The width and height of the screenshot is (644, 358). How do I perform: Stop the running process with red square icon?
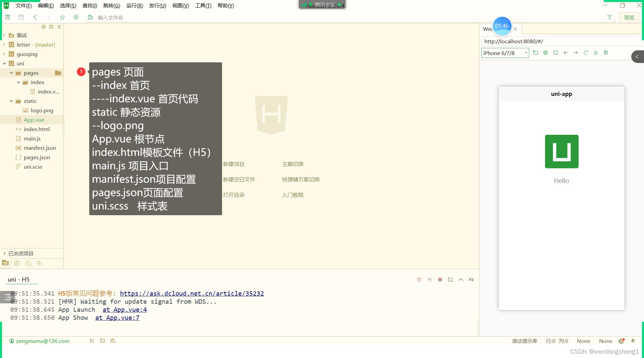[440, 279]
